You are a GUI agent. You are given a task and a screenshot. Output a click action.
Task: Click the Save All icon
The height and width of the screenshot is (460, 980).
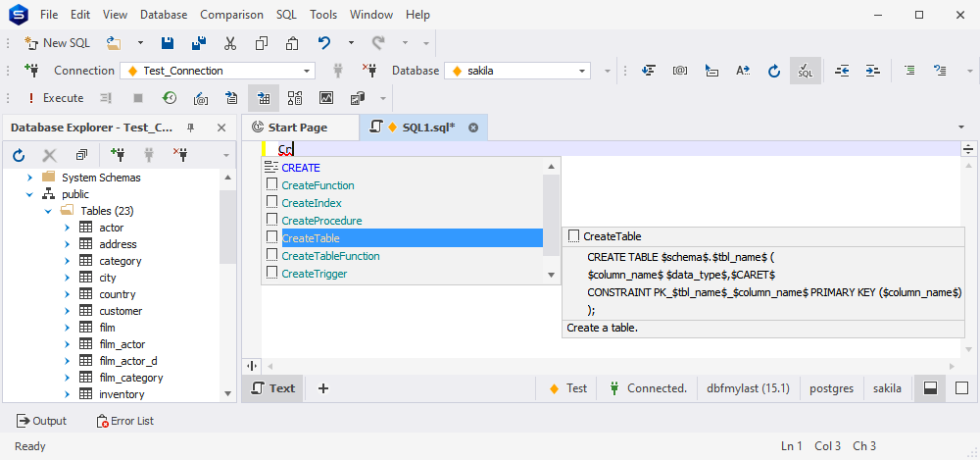click(199, 43)
